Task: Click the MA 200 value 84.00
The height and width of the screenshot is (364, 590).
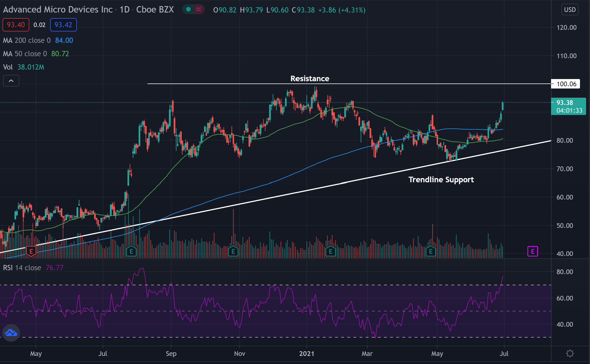Action: [64, 40]
